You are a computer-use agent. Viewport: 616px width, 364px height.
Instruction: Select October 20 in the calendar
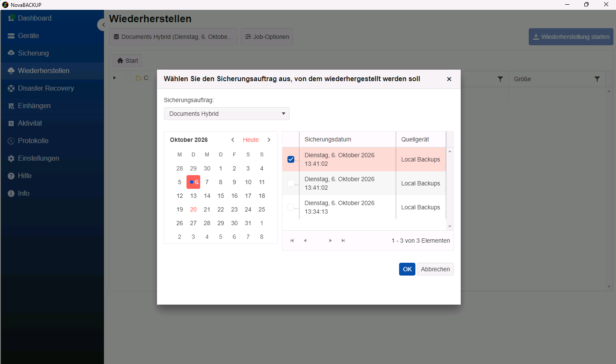click(193, 209)
